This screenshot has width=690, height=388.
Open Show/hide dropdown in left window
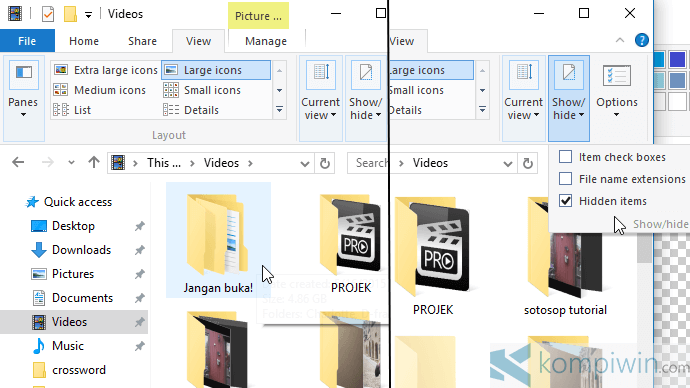point(365,98)
